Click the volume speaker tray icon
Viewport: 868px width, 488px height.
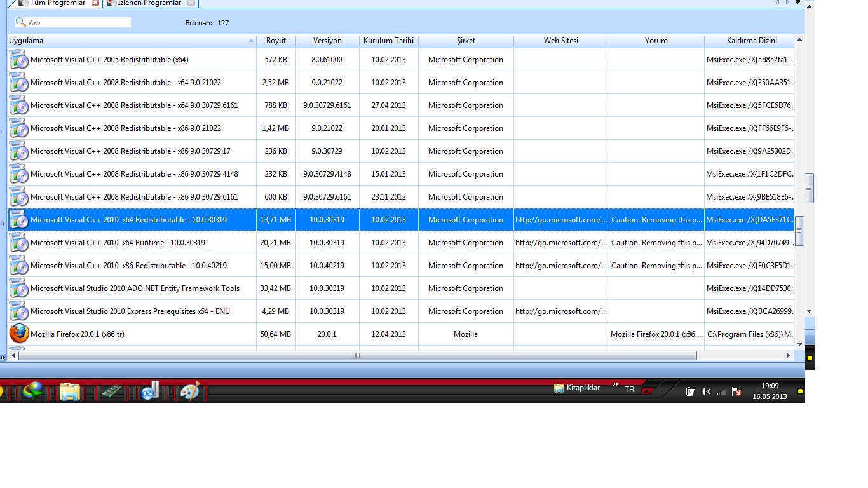click(705, 391)
